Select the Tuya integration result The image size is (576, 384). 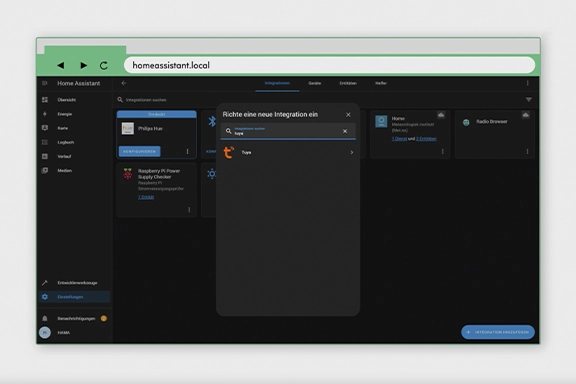coord(288,152)
